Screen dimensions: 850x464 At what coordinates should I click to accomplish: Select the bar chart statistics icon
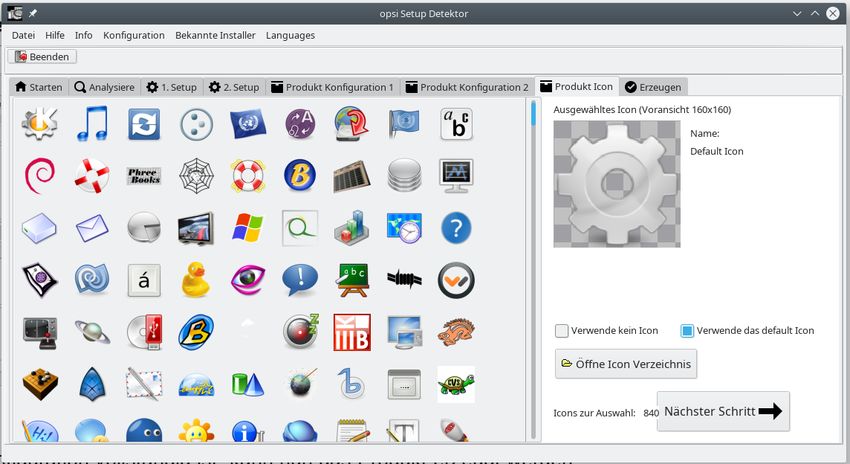[x=352, y=228]
